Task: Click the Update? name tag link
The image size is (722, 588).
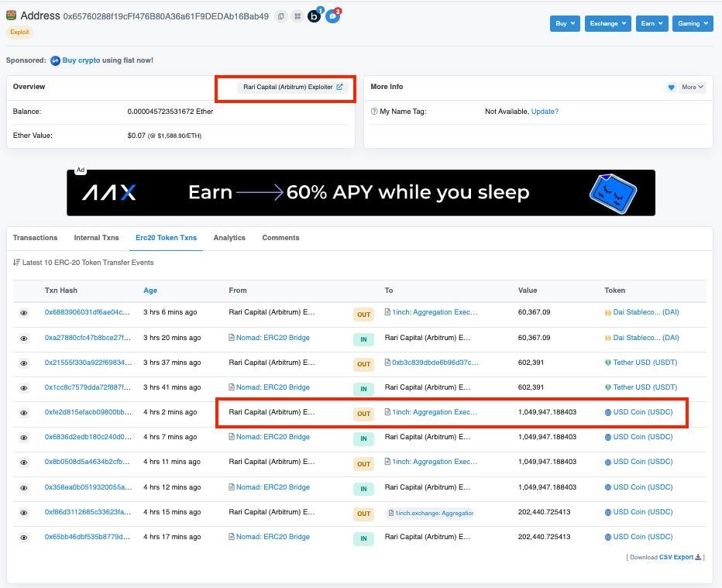Action: point(545,112)
